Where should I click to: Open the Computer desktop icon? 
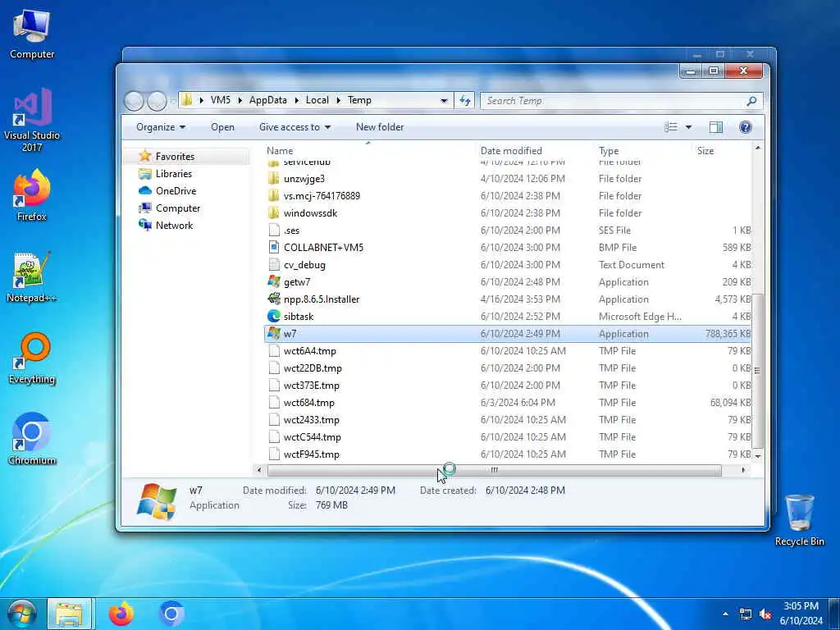(x=32, y=34)
